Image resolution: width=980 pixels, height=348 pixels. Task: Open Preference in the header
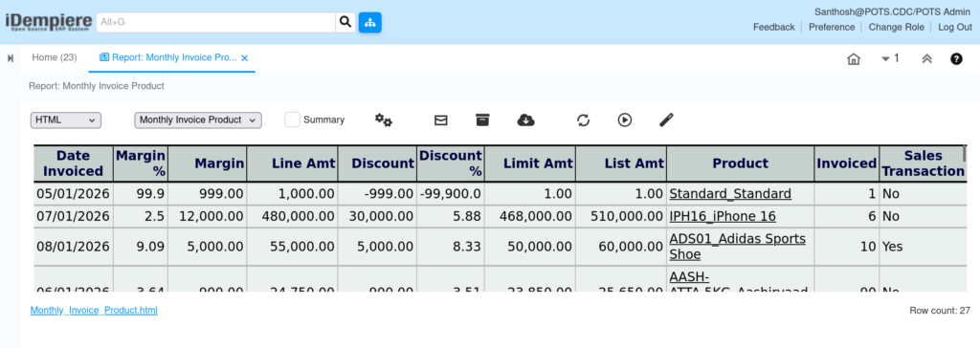coord(832,27)
